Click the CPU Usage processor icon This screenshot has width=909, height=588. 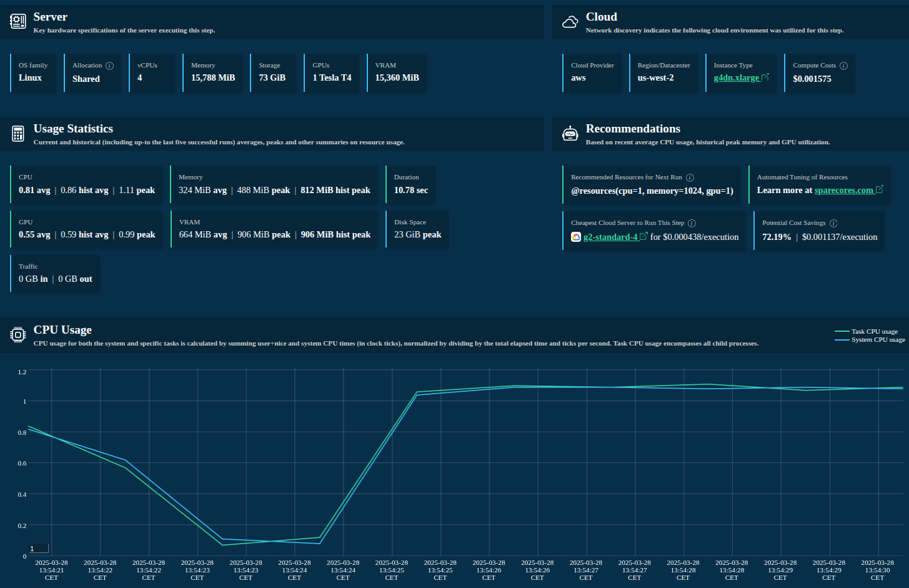18,335
